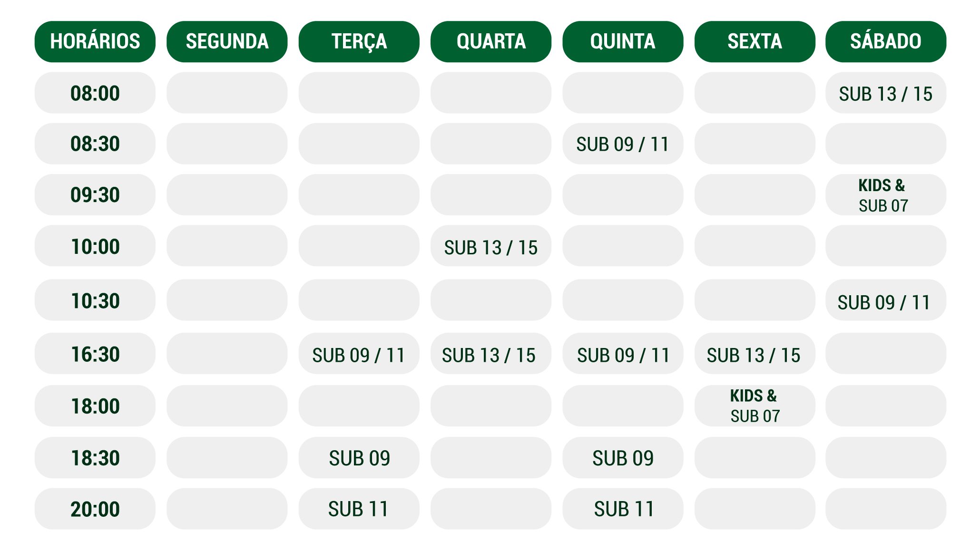This screenshot has height=551, width=980.
Task: Select the 20:00 time label
Action: coord(95,509)
